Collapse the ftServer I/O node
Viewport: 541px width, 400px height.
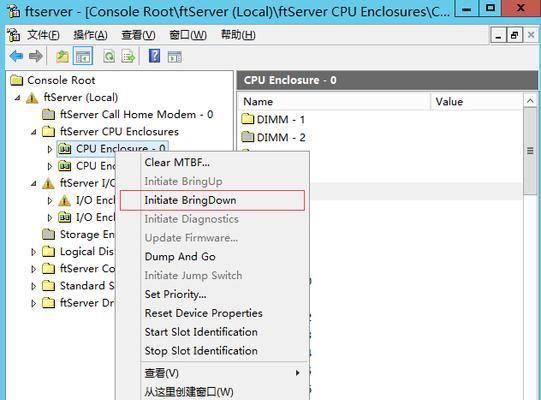pyautogui.click(x=33, y=184)
